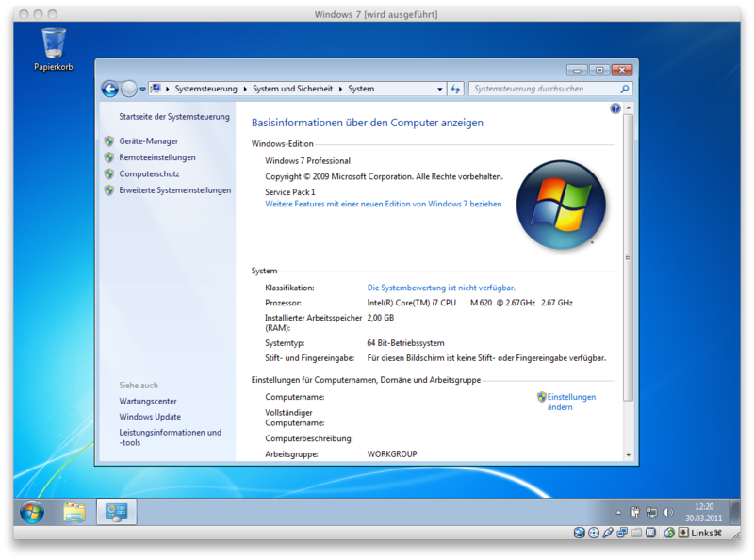Select the System breadcrumb
The height and width of the screenshot is (560, 754).
point(361,89)
